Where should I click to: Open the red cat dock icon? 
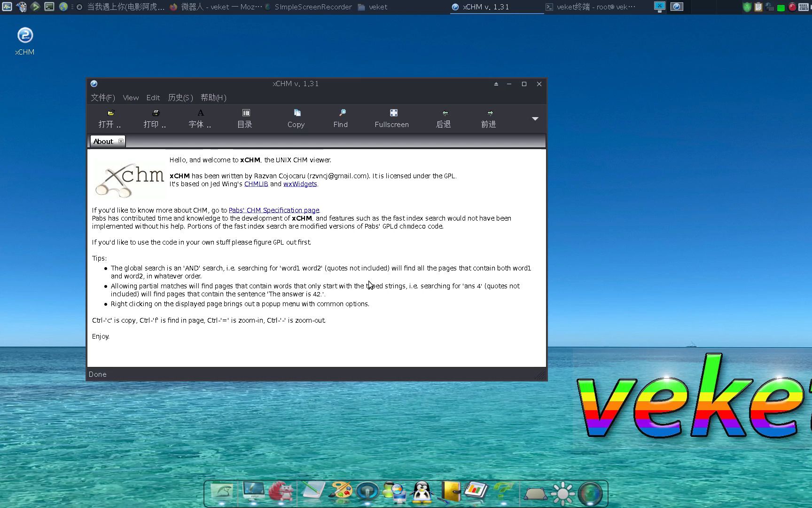click(x=281, y=492)
